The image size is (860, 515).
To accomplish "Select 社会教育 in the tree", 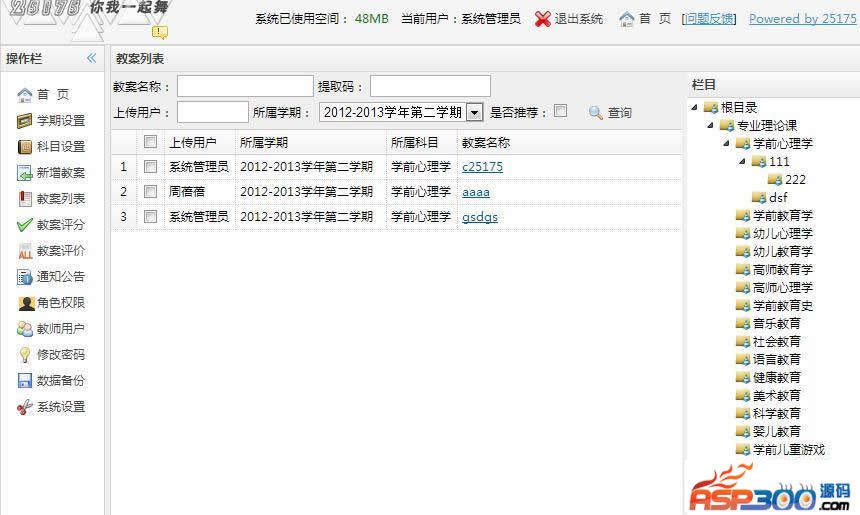I will [x=777, y=342].
